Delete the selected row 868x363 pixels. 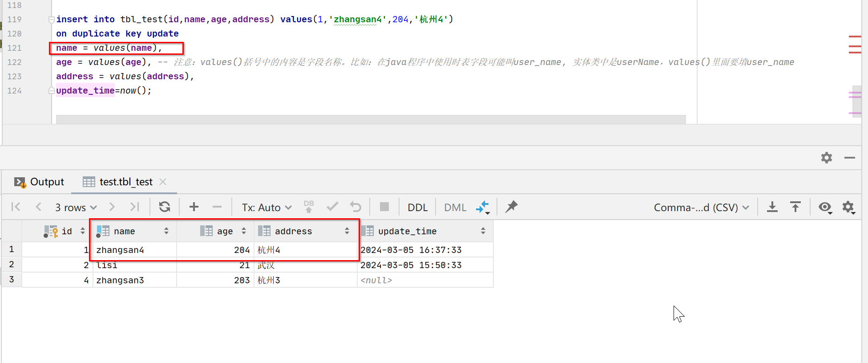pos(217,207)
